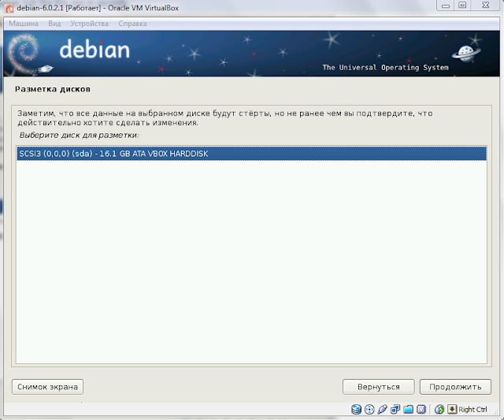The height and width of the screenshot is (420, 504).
Task: Maximize the VirtualBox window
Action: (462, 6)
